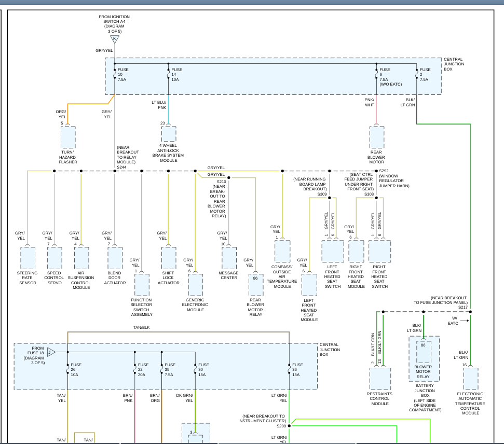Click the Shift Lock Actuator box

(169, 258)
